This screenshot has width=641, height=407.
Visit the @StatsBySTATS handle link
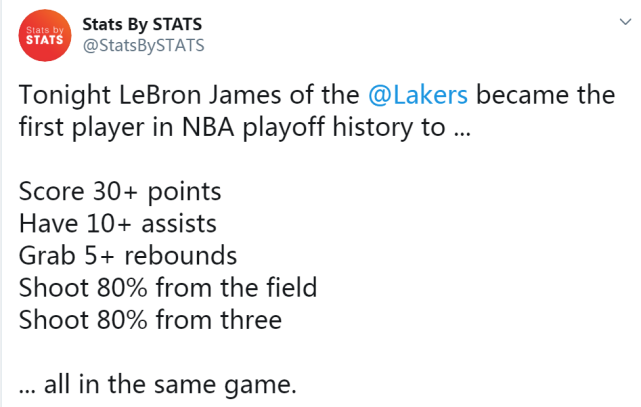click(143, 45)
